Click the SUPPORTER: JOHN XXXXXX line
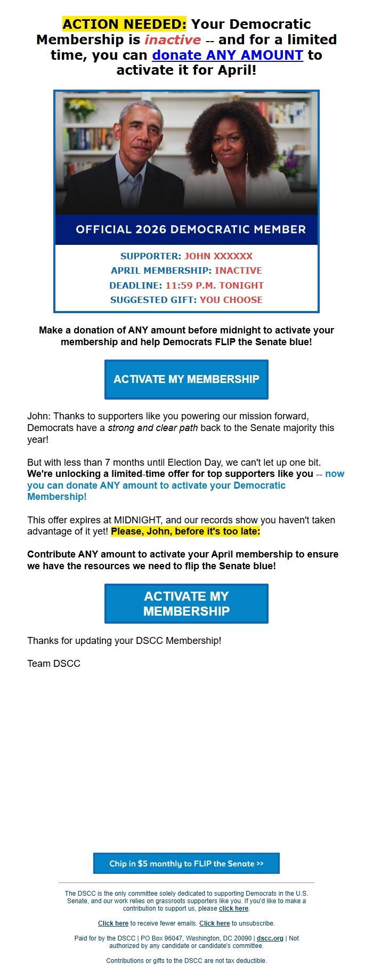Image resolution: width=373 pixels, height=980 pixels. [x=186, y=256]
